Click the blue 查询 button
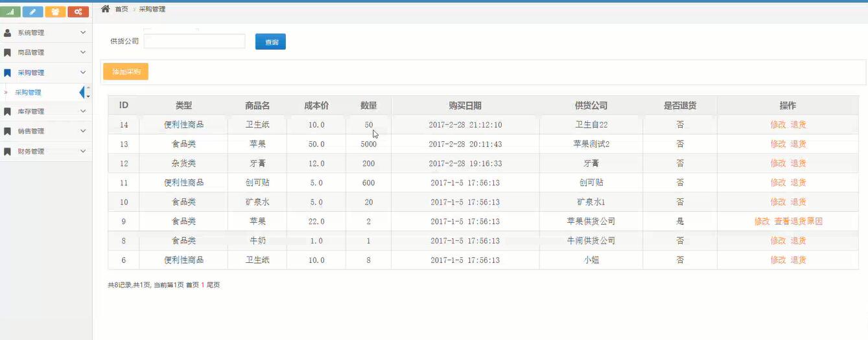The image size is (868, 340). tap(270, 41)
